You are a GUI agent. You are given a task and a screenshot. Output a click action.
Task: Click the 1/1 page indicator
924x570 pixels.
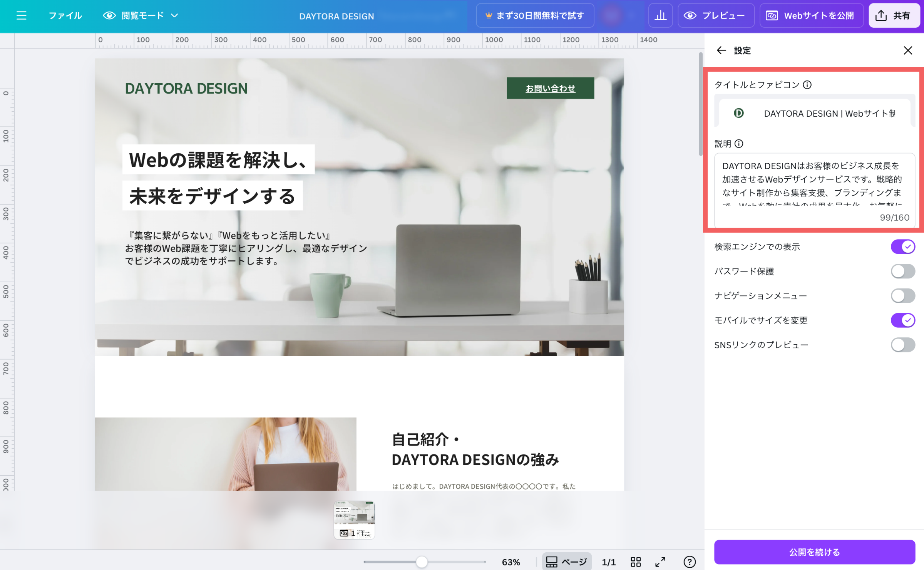coord(609,562)
